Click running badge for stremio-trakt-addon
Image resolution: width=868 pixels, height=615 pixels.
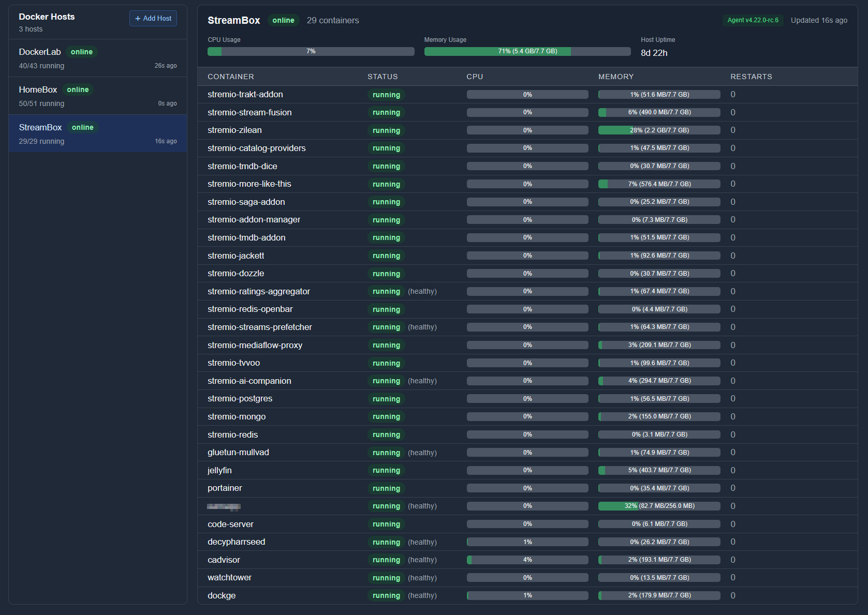[386, 95]
